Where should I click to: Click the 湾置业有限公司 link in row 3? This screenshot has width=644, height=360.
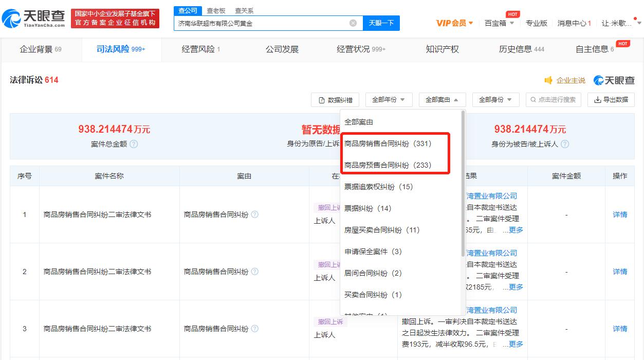coord(491,310)
